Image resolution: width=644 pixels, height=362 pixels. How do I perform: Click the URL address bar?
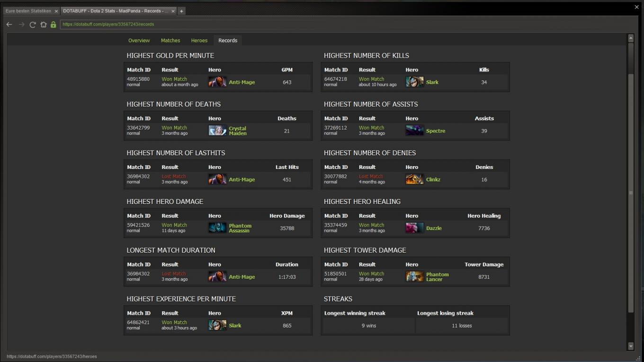tap(331, 24)
